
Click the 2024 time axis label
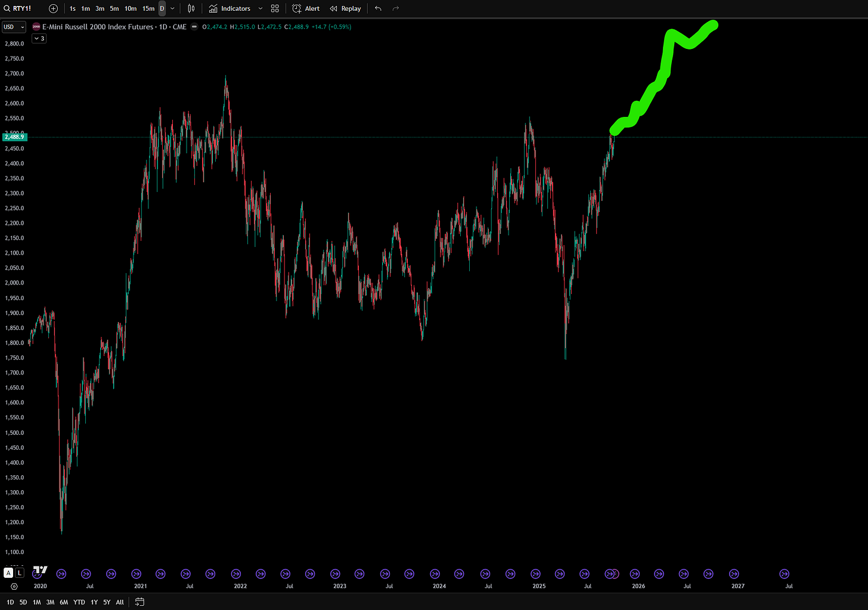coord(439,586)
